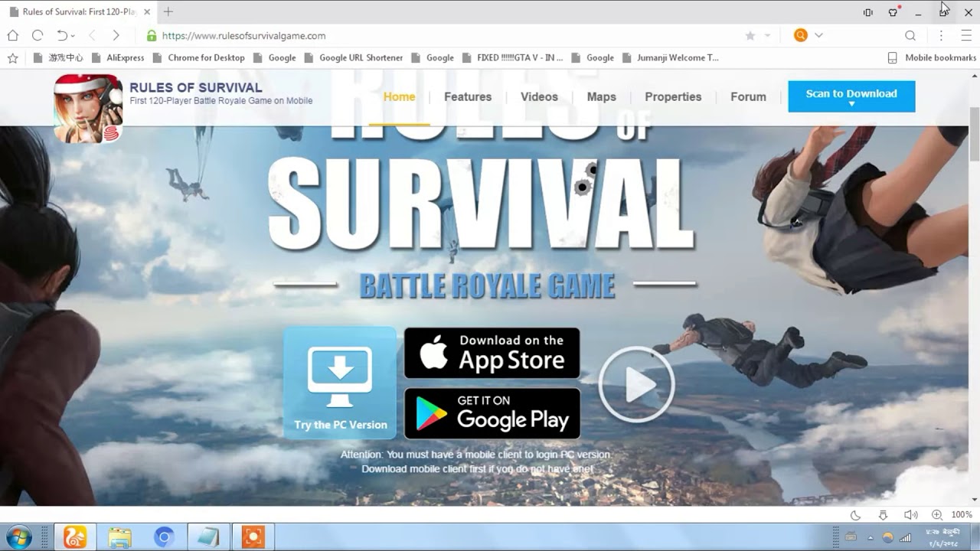The width and height of the screenshot is (980, 551).
Task: Click the Rules of Survival game logo
Action: (88, 108)
